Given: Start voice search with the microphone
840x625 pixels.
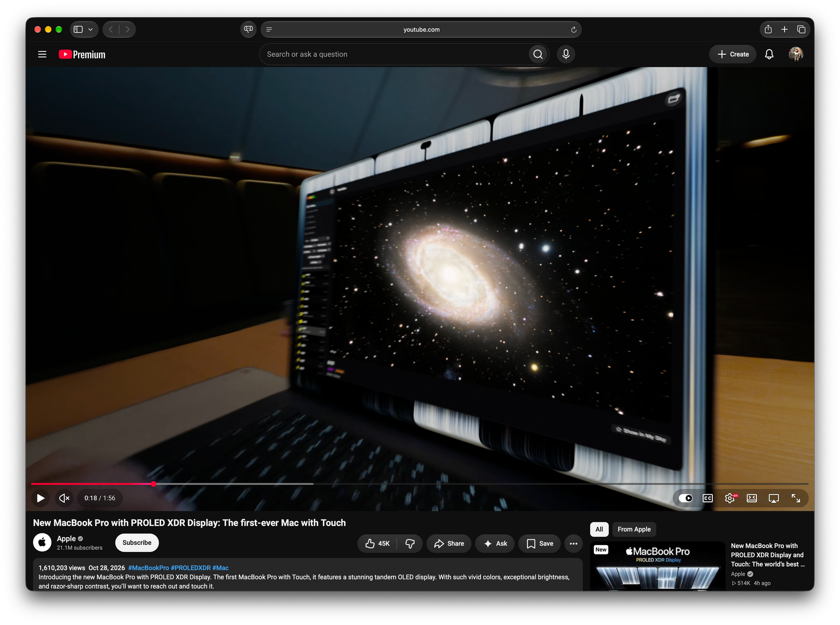Looking at the screenshot, I should coord(566,54).
